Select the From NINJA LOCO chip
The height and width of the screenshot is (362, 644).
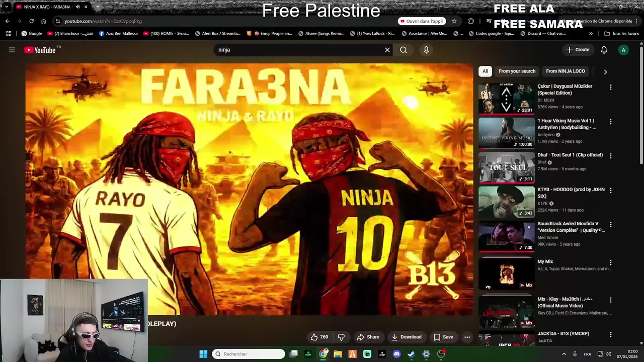566,71
